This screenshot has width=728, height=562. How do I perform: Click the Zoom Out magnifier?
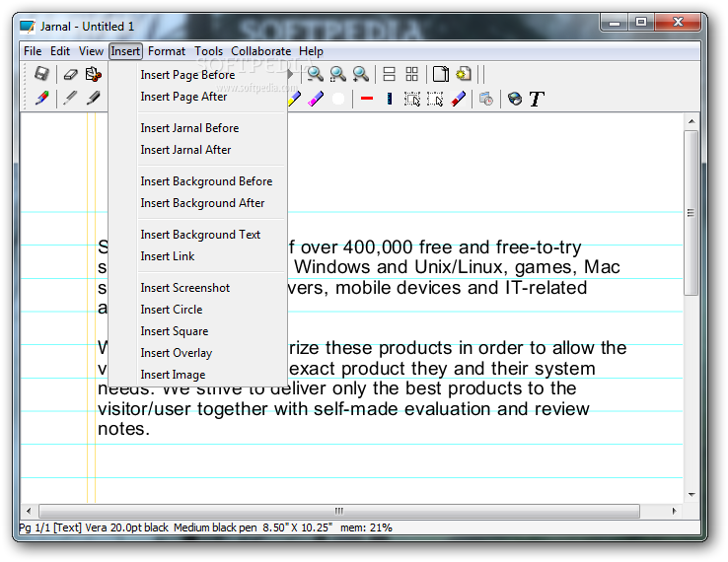pos(316,74)
